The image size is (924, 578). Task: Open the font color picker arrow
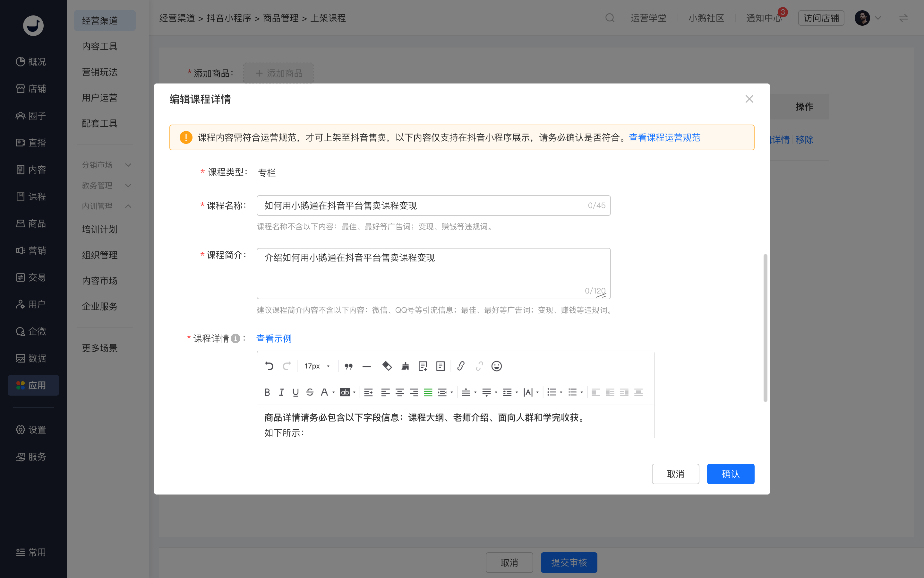[334, 393]
